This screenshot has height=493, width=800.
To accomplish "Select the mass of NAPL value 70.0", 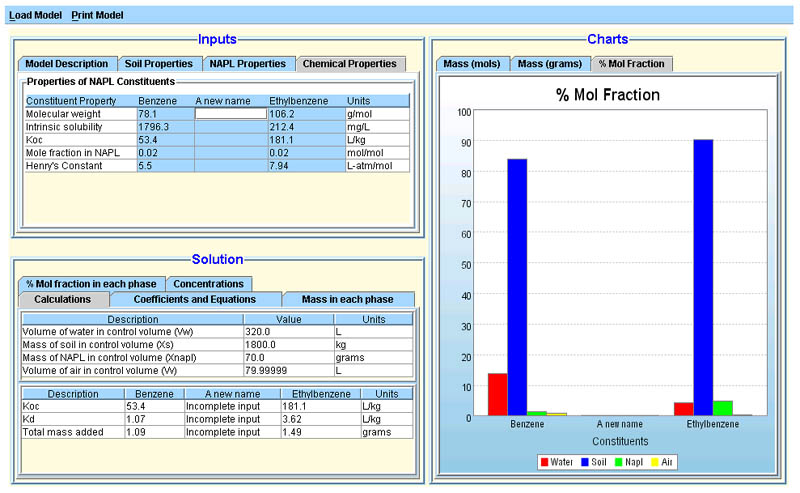I will [288, 357].
